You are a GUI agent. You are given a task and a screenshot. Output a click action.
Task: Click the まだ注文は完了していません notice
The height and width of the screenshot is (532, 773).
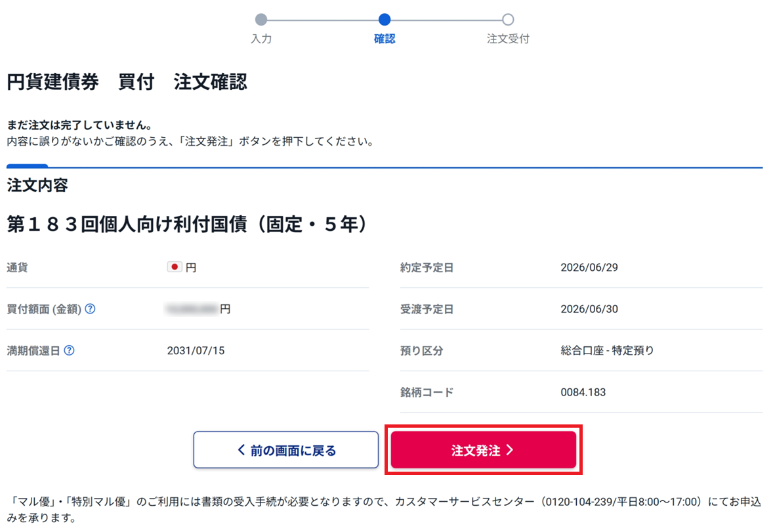point(80,125)
